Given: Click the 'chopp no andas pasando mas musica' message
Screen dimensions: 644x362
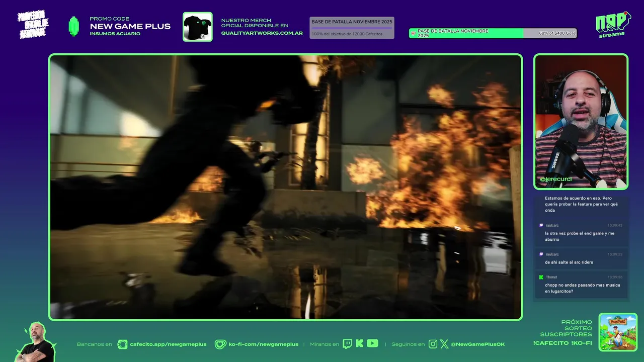Looking at the screenshot, I should [582, 288].
